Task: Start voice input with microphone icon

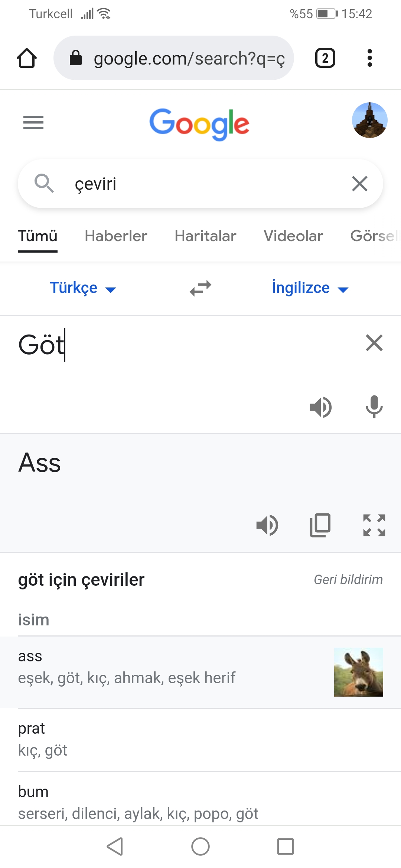Action: [x=374, y=407]
